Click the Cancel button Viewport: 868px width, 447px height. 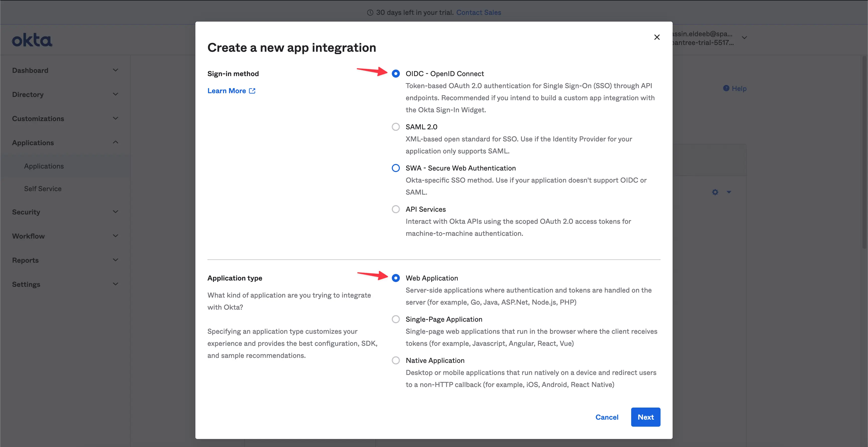[x=607, y=417]
